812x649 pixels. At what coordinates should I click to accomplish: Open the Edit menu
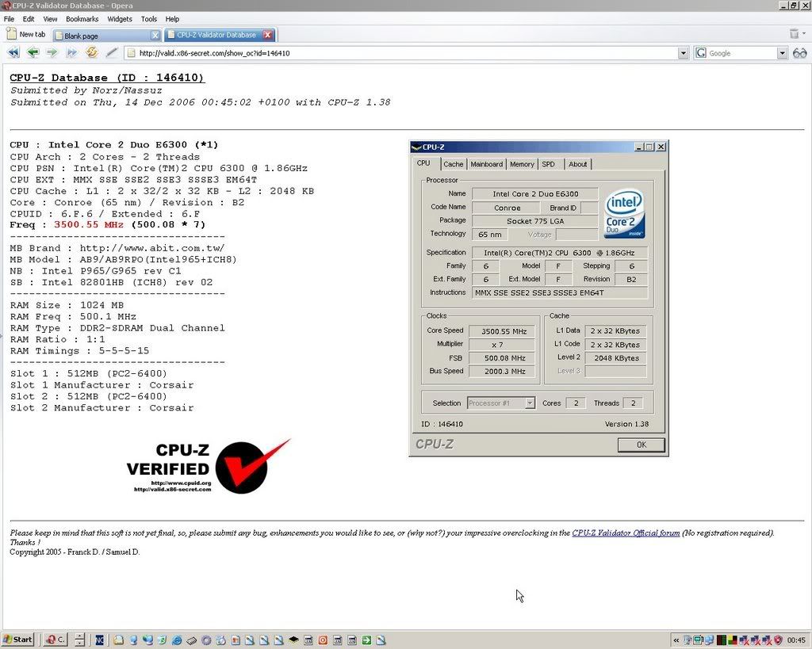click(x=29, y=19)
